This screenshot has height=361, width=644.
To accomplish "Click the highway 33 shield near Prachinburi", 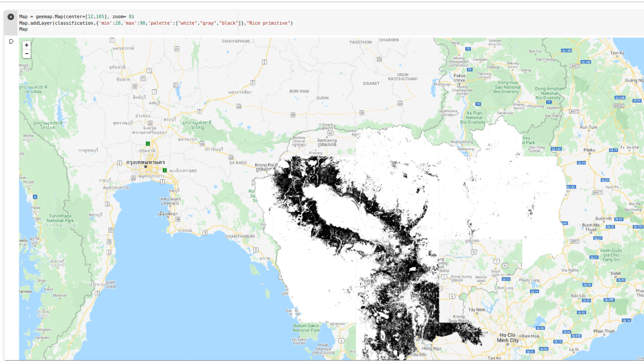I will (x=202, y=143).
